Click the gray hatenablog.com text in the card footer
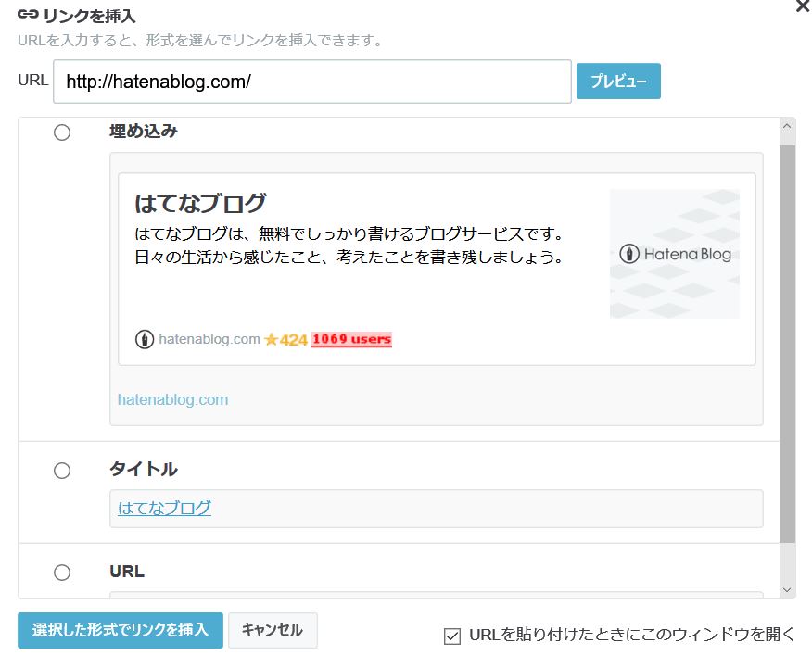 click(x=209, y=339)
